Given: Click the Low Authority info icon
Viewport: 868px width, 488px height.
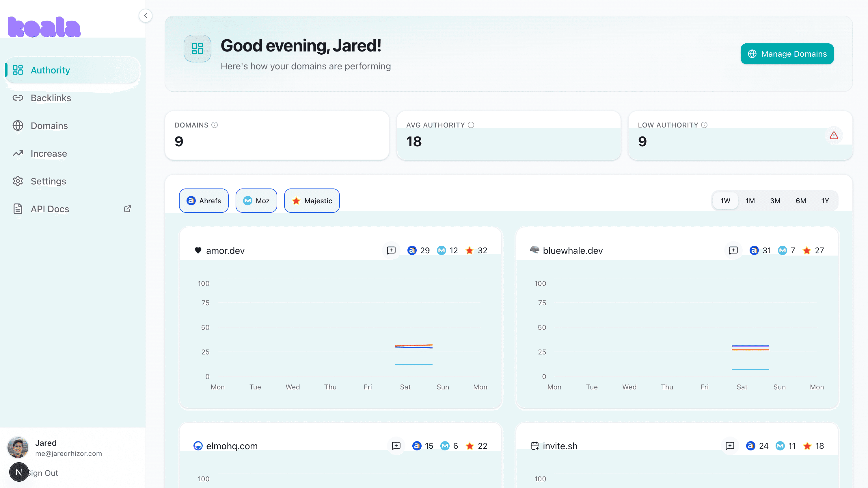Looking at the screenshot, I should click(704, 125).
